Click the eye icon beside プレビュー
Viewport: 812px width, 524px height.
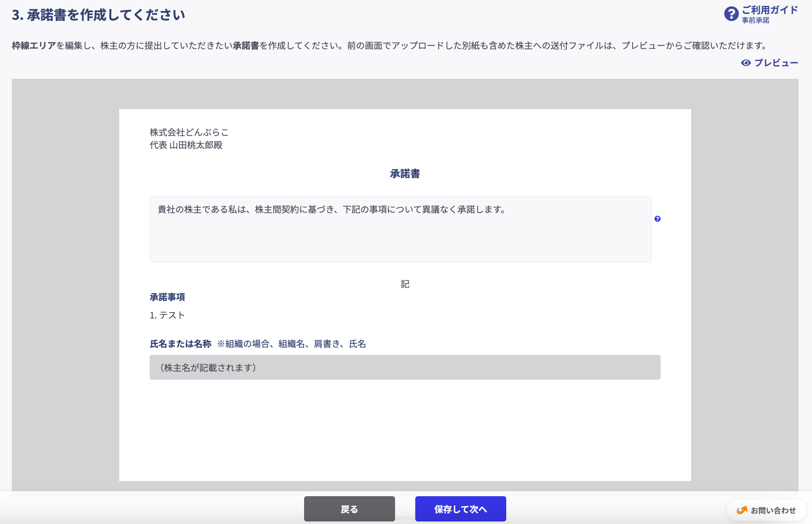[745, 63]
